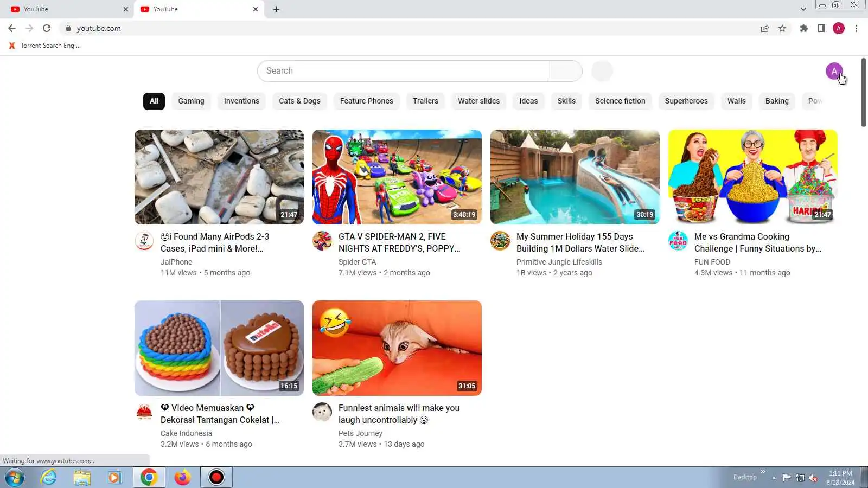Filter by Science fiction
868x488 pixels.
point(620,101)
